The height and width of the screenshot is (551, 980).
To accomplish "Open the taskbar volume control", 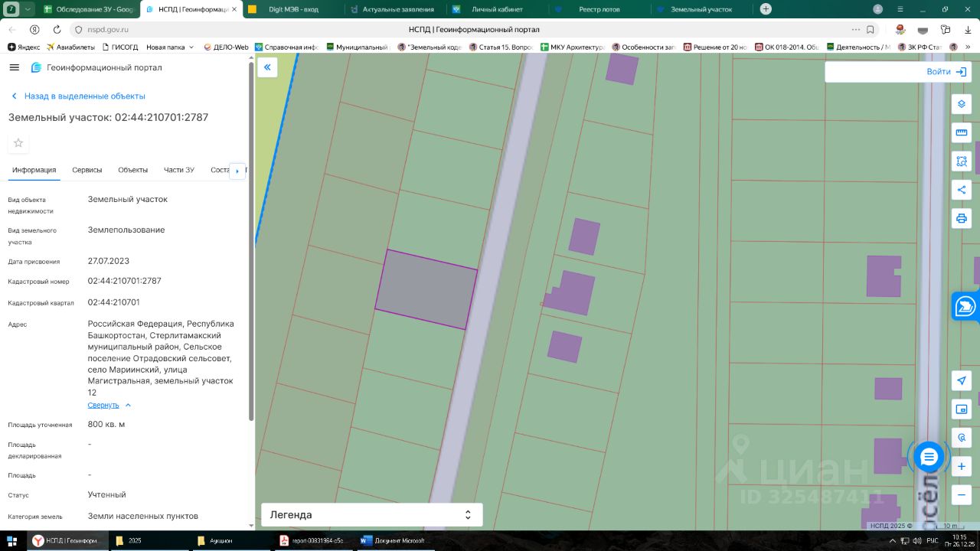I will [x=916, y=540].
